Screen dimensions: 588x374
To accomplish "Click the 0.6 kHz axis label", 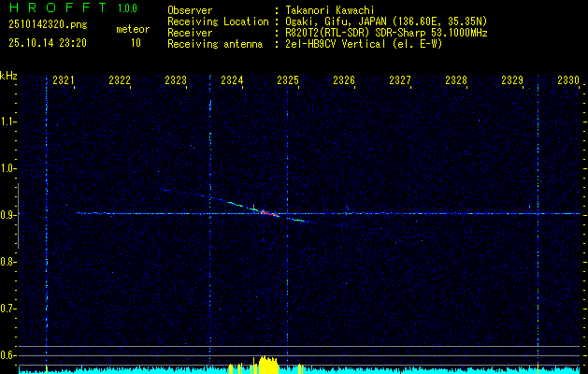I will (x=8, y=355).
